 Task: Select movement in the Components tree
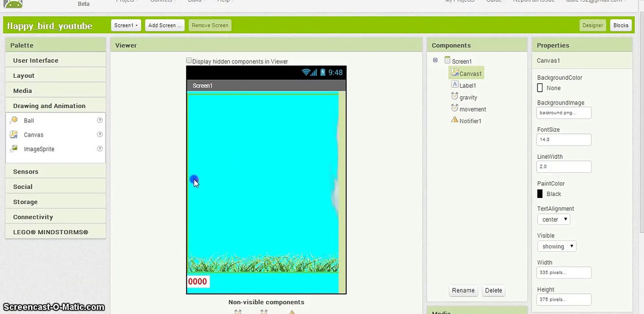(x=473, y=109)
